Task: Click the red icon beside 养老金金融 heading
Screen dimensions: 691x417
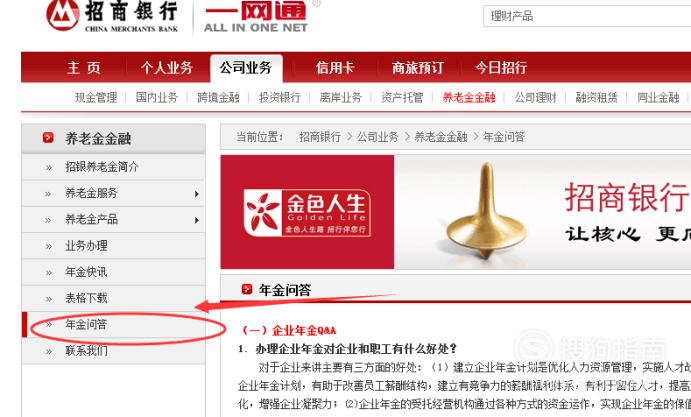Action: pyautogui.click(x=48, y=138)
